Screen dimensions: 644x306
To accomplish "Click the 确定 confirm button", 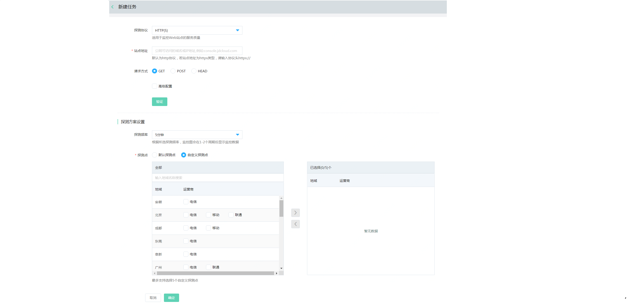I will 171,297.
